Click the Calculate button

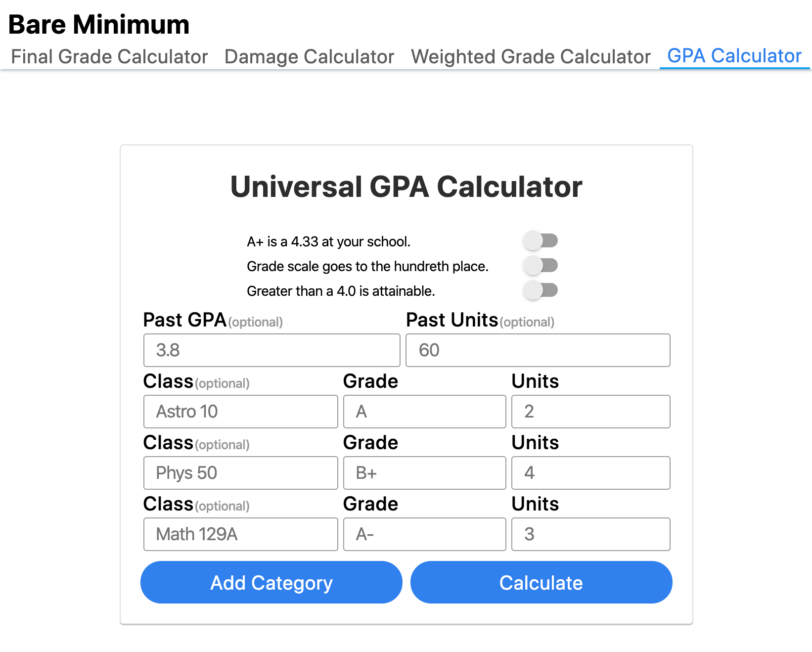[x=541, y=582]
